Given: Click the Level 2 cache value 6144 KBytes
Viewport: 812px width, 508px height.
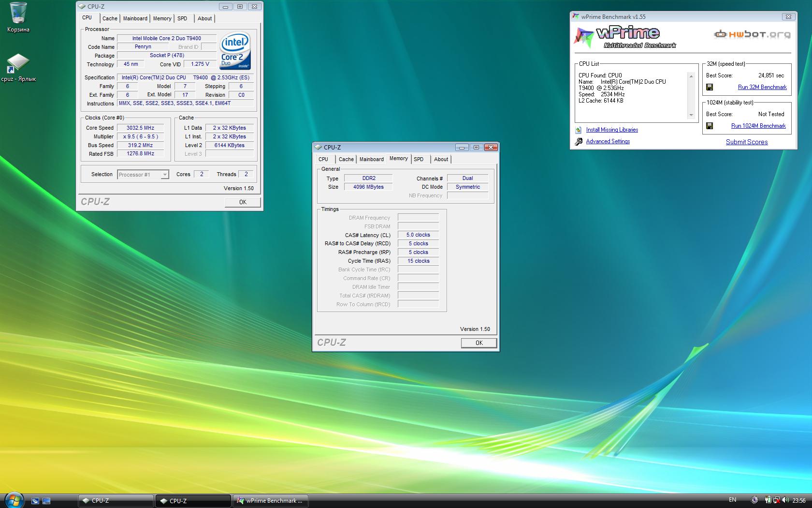Looking at the screenshot, I should click(x=230, y=145).
